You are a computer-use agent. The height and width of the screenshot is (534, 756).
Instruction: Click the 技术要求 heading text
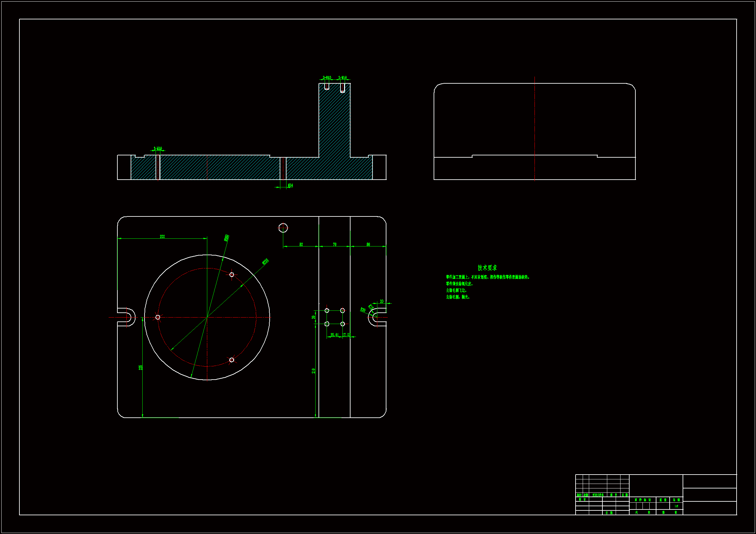click(487, 268)
